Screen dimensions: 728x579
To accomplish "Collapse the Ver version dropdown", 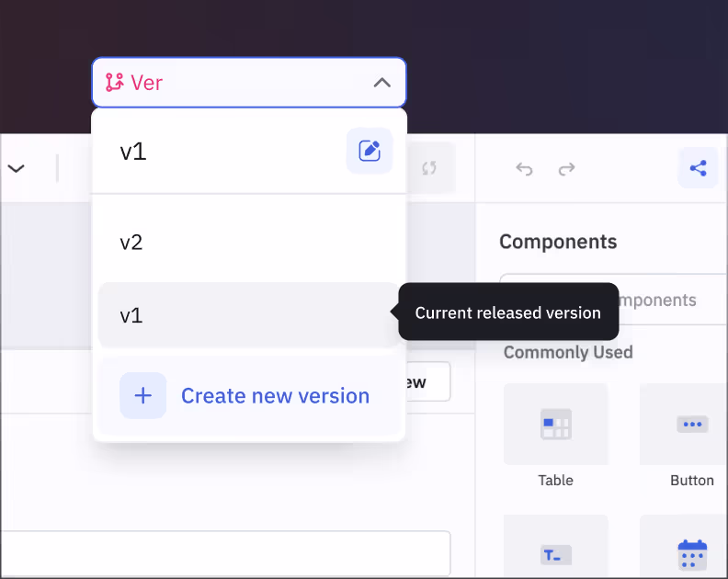I will point(248,83).
